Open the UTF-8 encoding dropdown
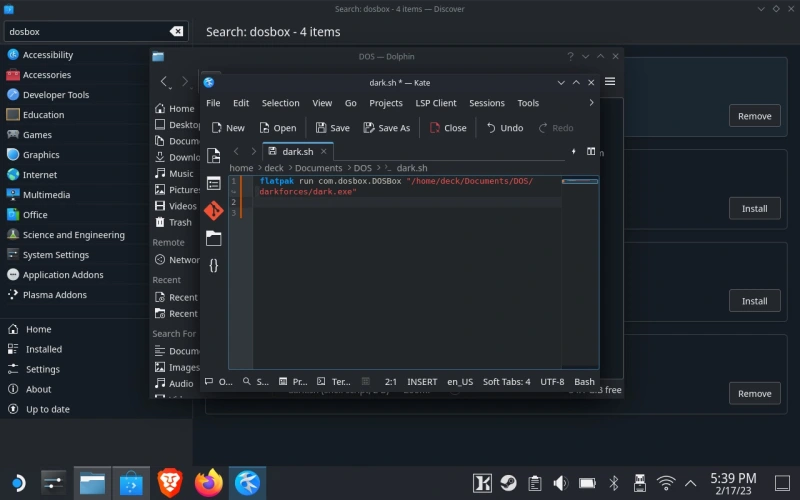800x500 pixels. [x=552, y=382]
